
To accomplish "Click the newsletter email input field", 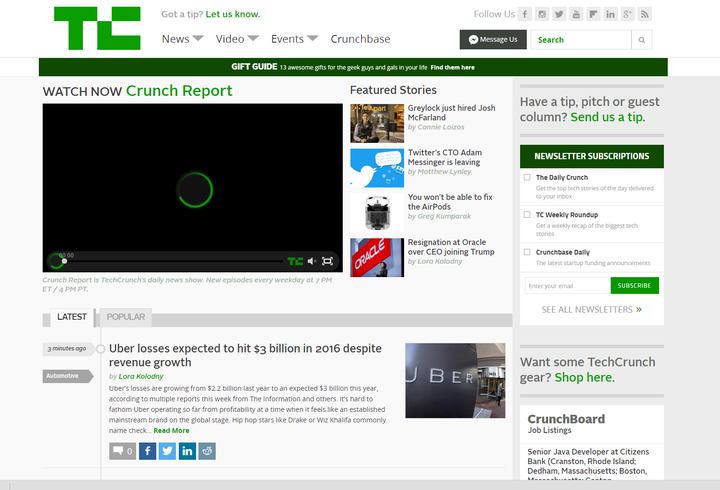I will tap(568, 286).
